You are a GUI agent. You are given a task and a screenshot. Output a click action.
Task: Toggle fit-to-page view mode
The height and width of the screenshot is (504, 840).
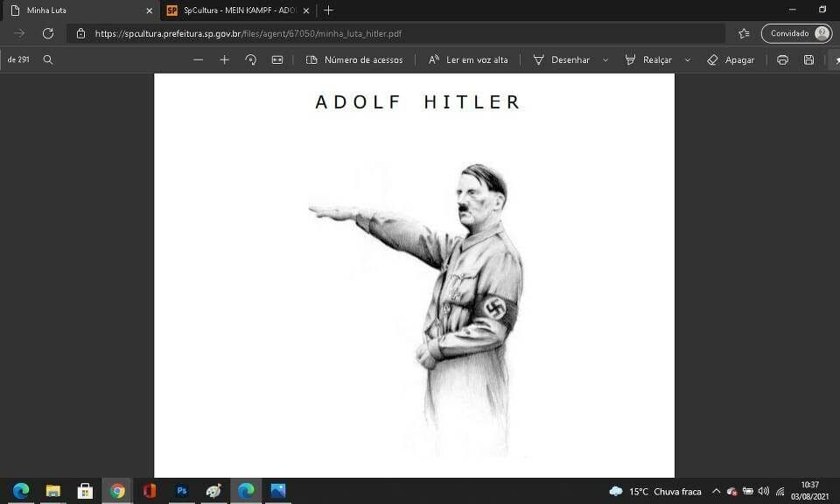277,59
